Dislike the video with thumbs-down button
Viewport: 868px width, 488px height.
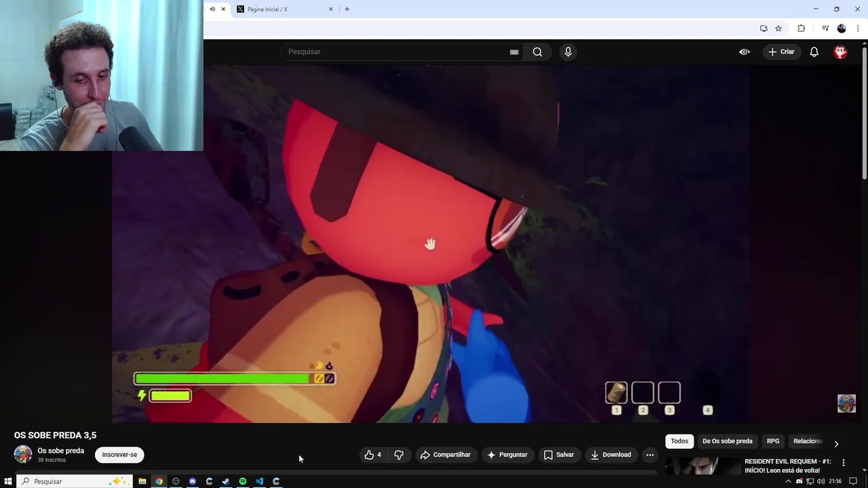tap(399, 455)
